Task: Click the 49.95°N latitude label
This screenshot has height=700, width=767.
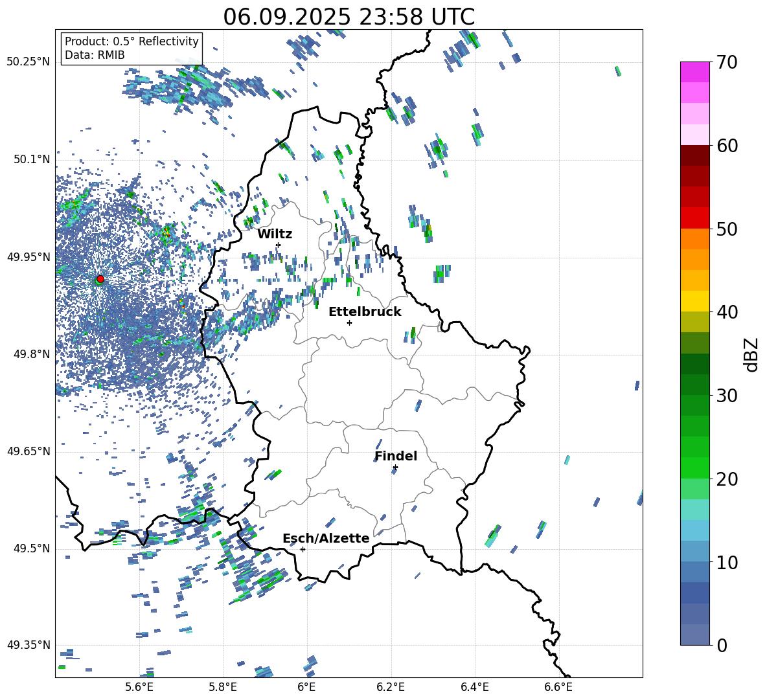Action: click(29, 257)
